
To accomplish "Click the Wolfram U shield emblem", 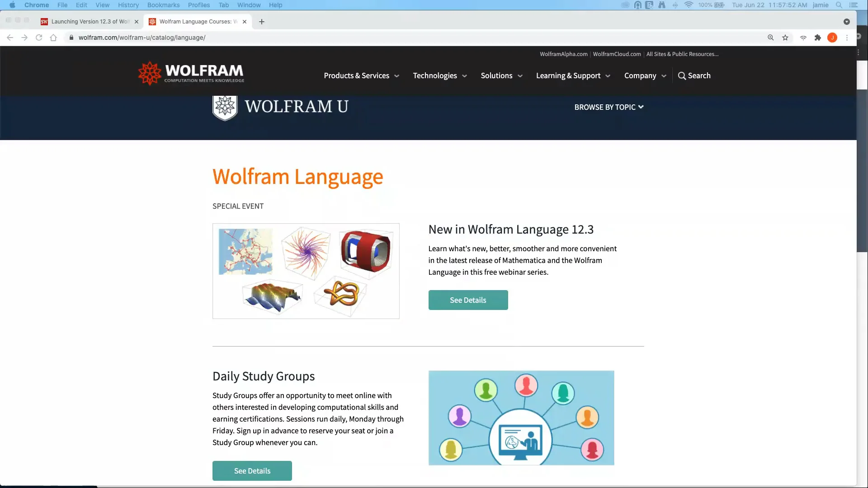I will tap(225, 108).
